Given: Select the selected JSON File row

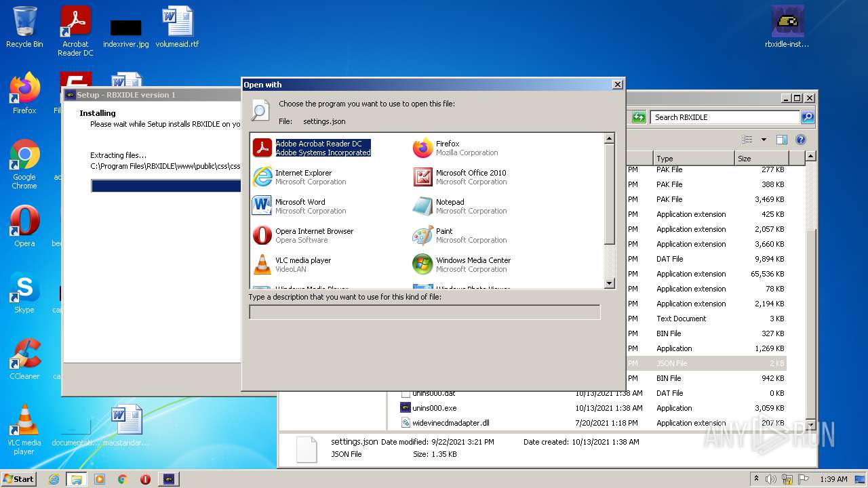Looking at the screenshot, I should (706, 363).
